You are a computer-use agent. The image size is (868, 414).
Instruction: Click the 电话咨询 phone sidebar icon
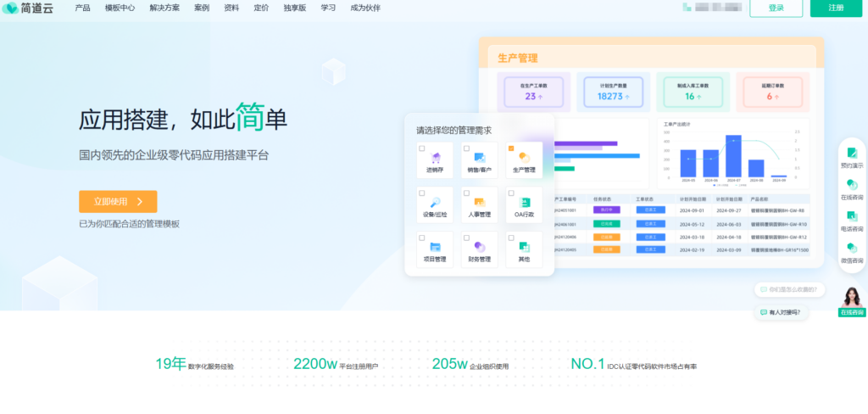[852, 215]
